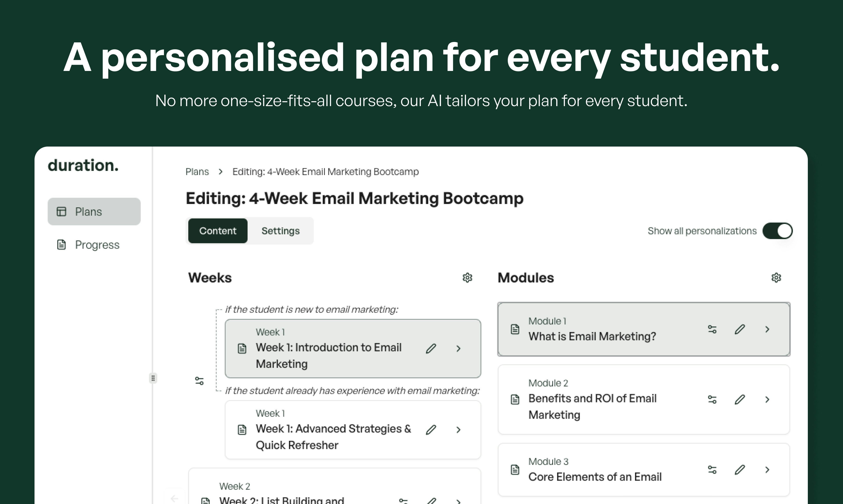Open personalization options for Module 3
Image resolution: width=843 pixels, height=504 pixels.
click(x=712, y=470)
